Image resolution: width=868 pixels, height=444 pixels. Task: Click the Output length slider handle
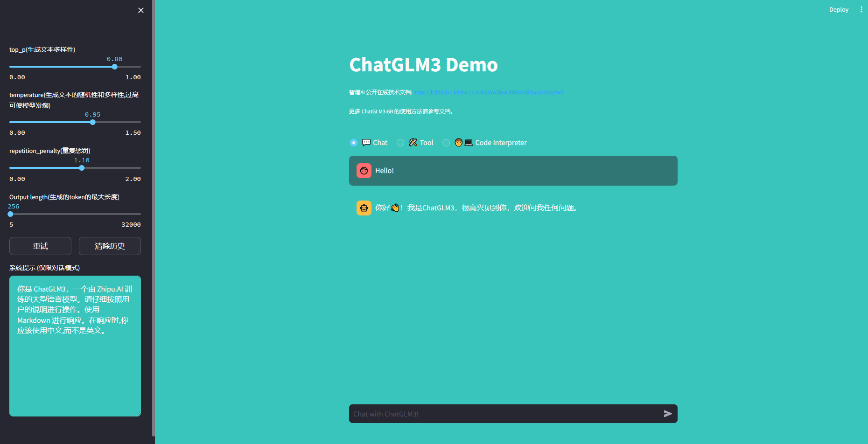pos(10,214)
